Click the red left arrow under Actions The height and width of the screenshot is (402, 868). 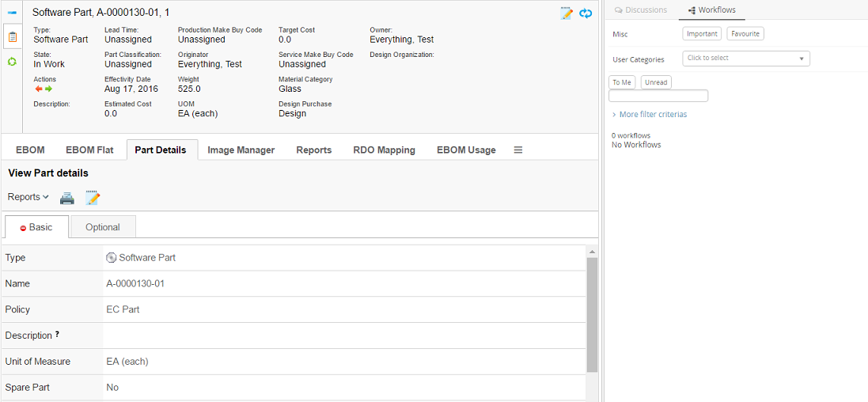38,89
